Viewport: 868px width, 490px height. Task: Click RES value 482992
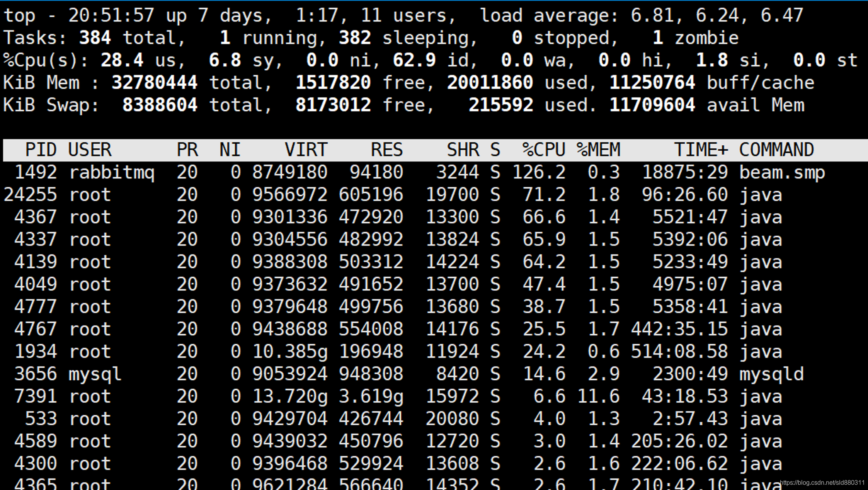(371, 240)
